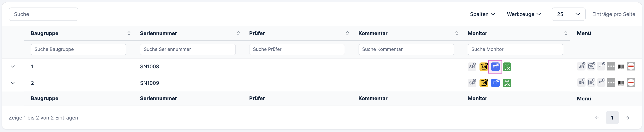Image resolution: width=644 pixels, height=132 pixels.
Task: Click the framed SN menu icon in SN1008 row
Action: 591,66
